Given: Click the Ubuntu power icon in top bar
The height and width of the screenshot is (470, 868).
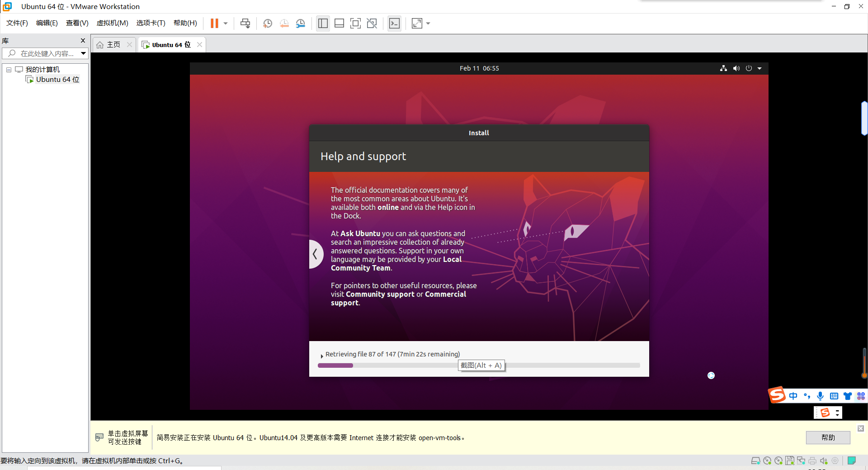Looking at the screenshot, I should coord(749,68).
